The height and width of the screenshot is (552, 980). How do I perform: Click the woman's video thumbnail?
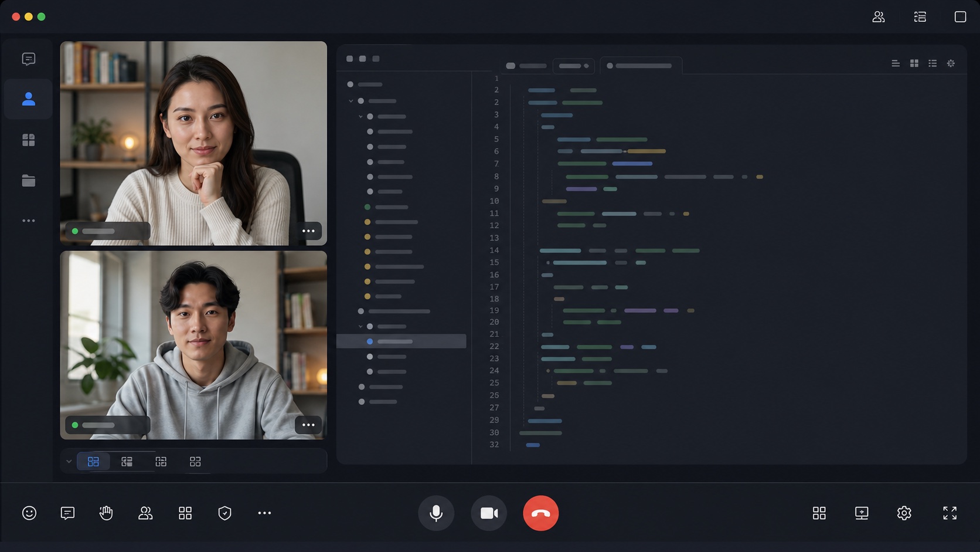[x=193, y=143]
